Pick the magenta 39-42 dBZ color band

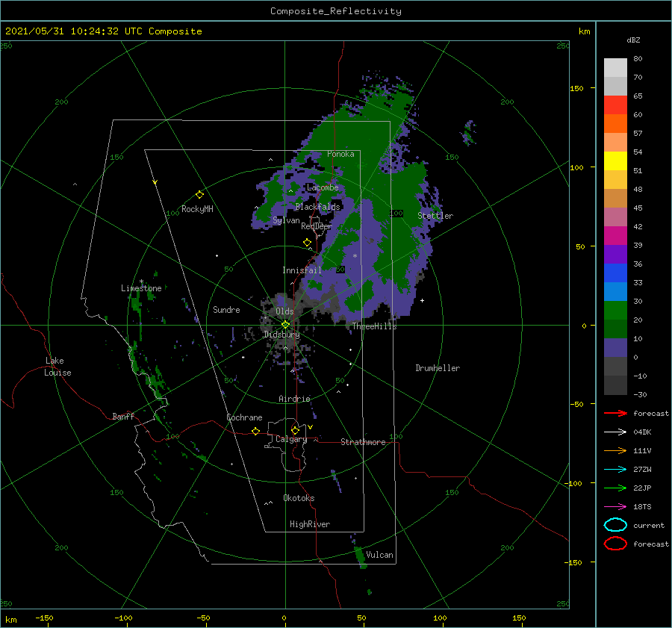click(615, 235)
